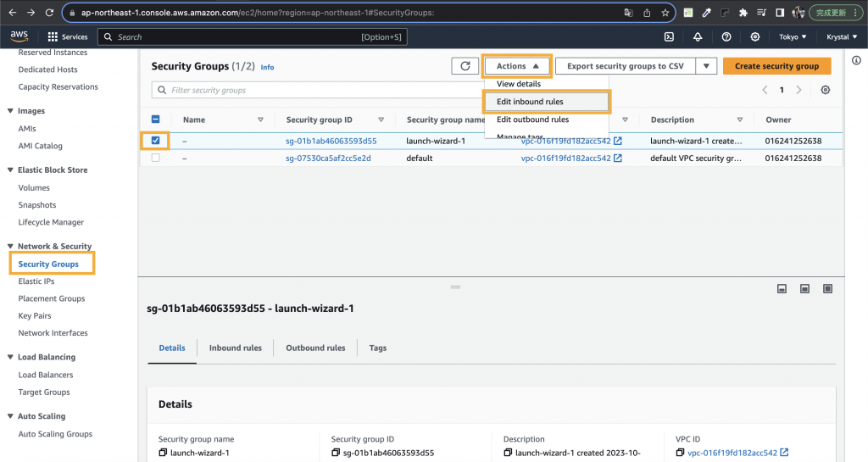Screen dimensions: 868x462
Task: Expand details panel to full size
Action: pyautogui.click(x=827, y=289)
